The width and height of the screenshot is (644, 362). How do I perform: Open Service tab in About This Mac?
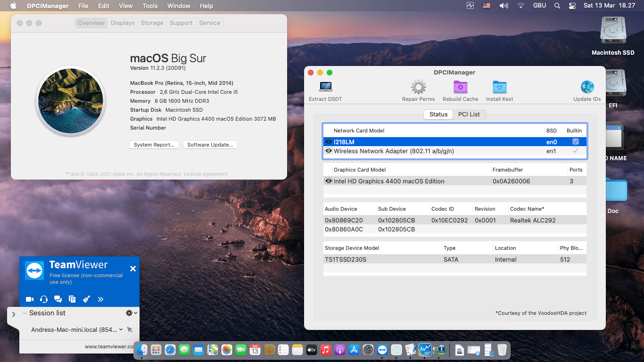(x=210, y=23)
